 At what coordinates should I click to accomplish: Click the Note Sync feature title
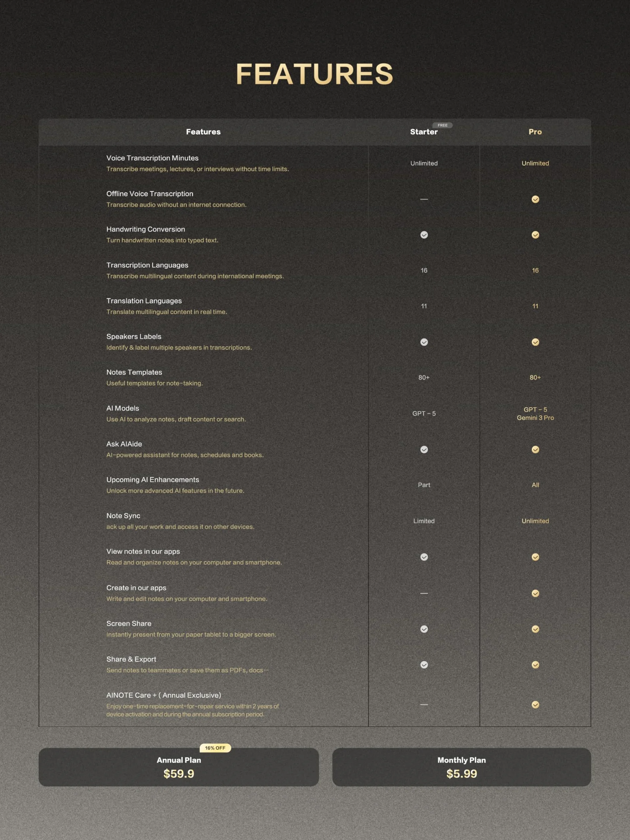(x=123, y=516)
